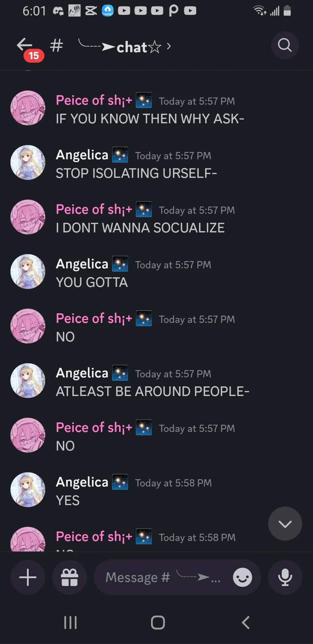Tap username Angelica above YOU GOTTA

point(82,264)
